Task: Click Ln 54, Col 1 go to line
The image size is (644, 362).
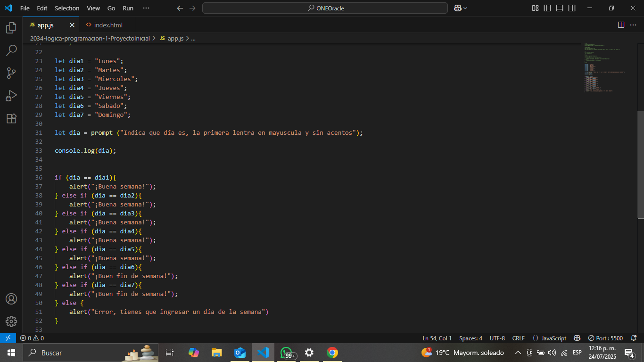Action: 437,338
